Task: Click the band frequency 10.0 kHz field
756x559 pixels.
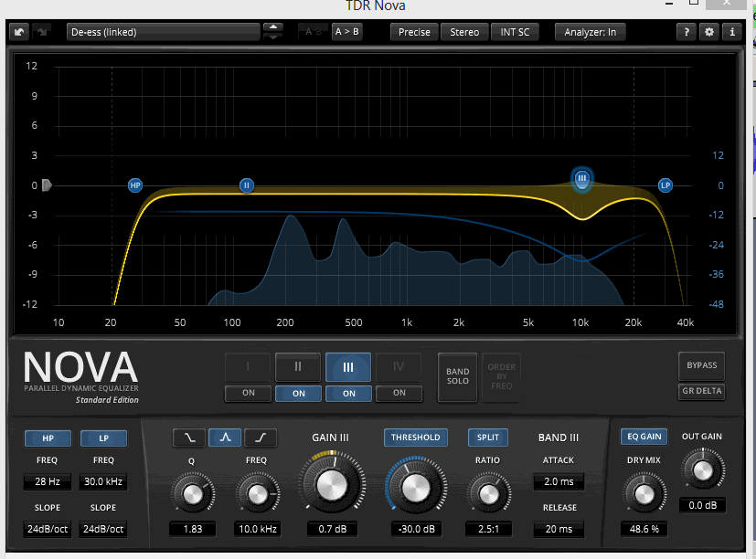Action: (258, 529)
